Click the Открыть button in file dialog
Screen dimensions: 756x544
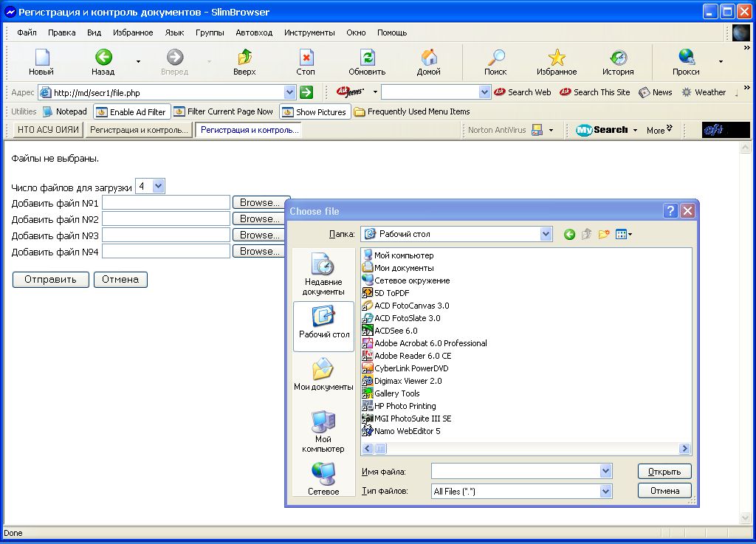click(664, 471)
